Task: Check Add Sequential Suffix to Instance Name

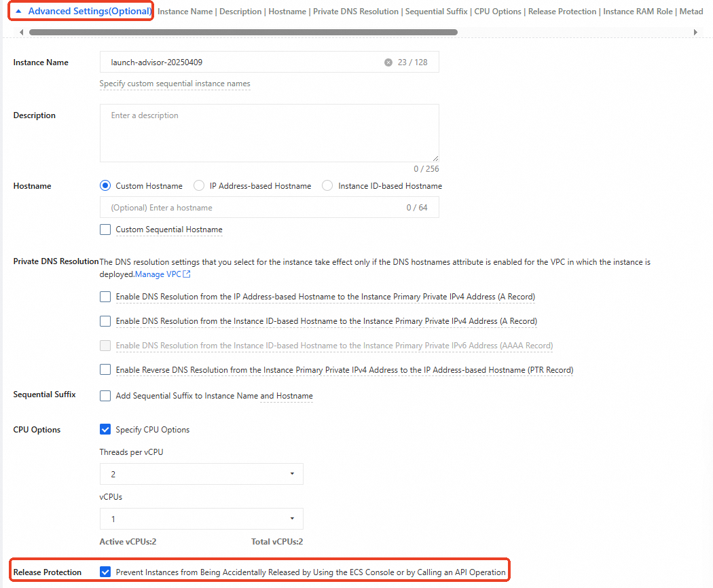Action: (x=105, y=396)
